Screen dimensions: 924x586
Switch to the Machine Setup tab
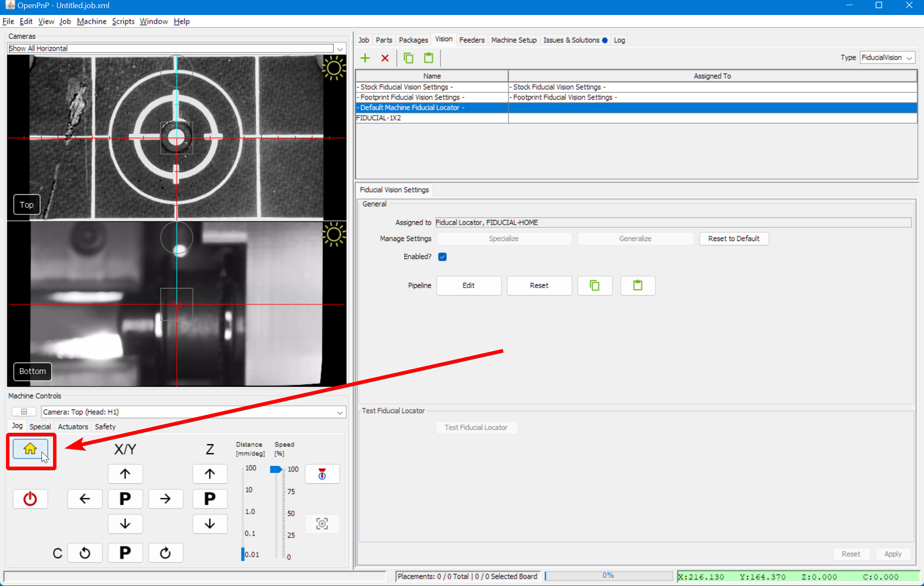coord(513,40)
